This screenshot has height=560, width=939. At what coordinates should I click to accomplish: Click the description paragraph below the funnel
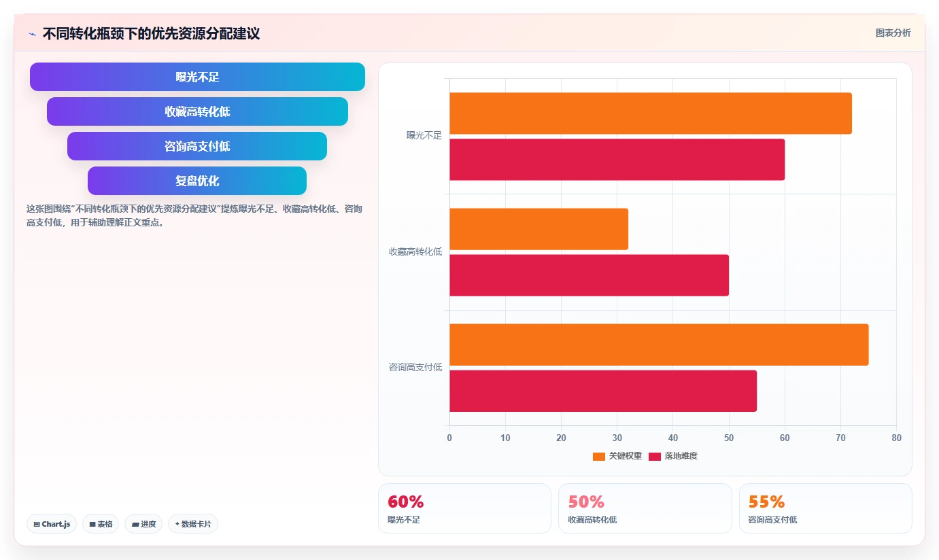194,215
